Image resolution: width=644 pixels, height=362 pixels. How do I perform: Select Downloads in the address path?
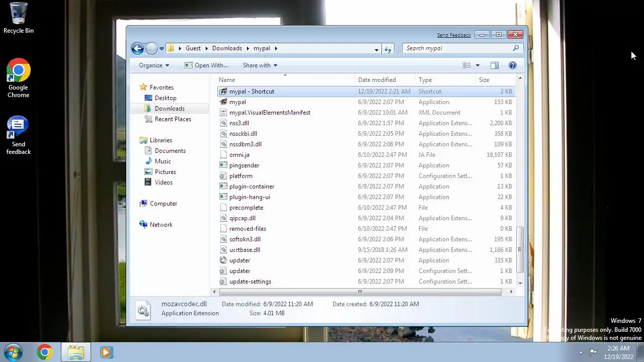(x=227, y=48)
